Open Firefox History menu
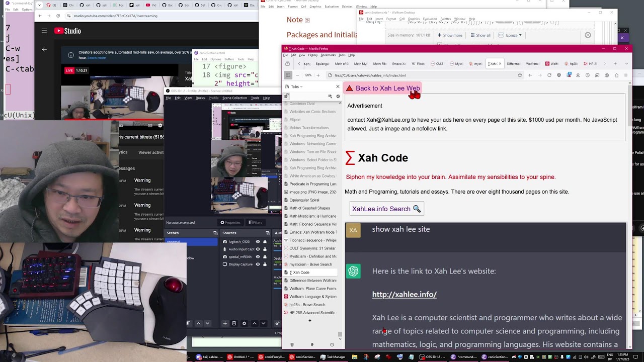 [313, 55]
